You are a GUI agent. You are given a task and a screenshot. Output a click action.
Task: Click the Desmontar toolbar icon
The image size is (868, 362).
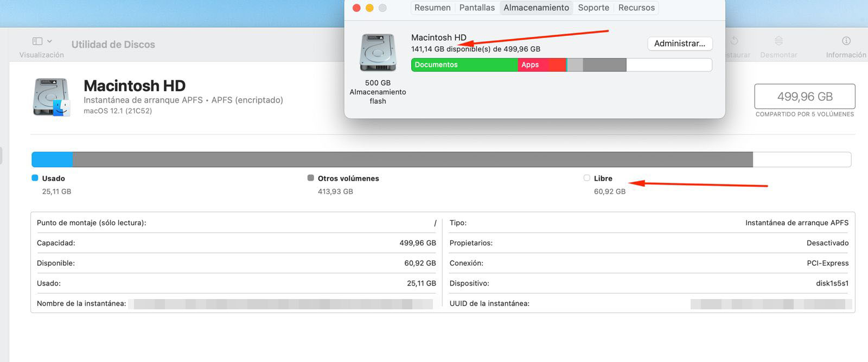[778, 41]
